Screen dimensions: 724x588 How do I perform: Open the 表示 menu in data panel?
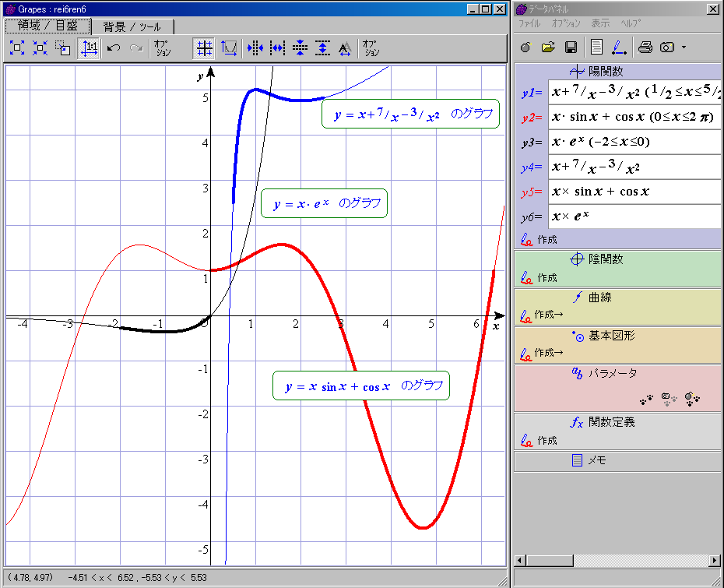(600, 23)
